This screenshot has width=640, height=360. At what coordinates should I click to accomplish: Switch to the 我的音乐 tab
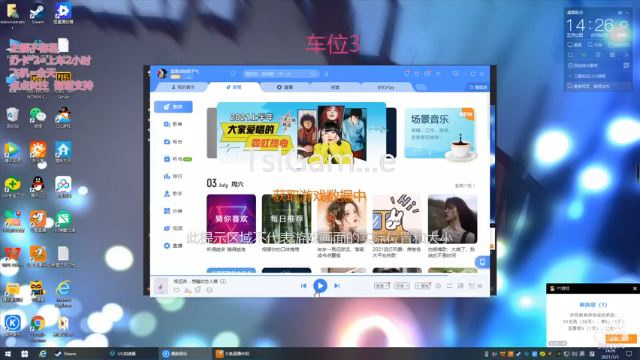[x=183, y=87]
